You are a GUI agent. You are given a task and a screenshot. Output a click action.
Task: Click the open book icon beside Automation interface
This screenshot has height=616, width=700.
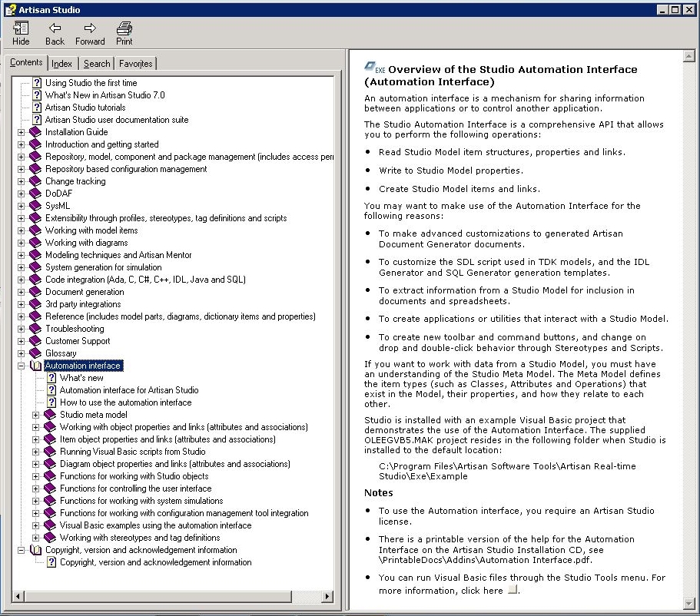35,366
